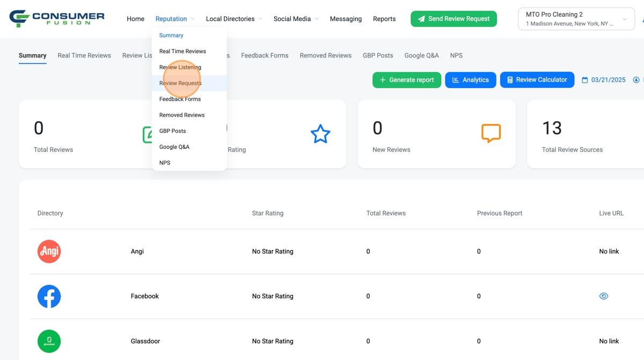This screenshot has width=644, height=360.
Task: Click the 03/21/2025 date picker
Action: coord(604,80)
